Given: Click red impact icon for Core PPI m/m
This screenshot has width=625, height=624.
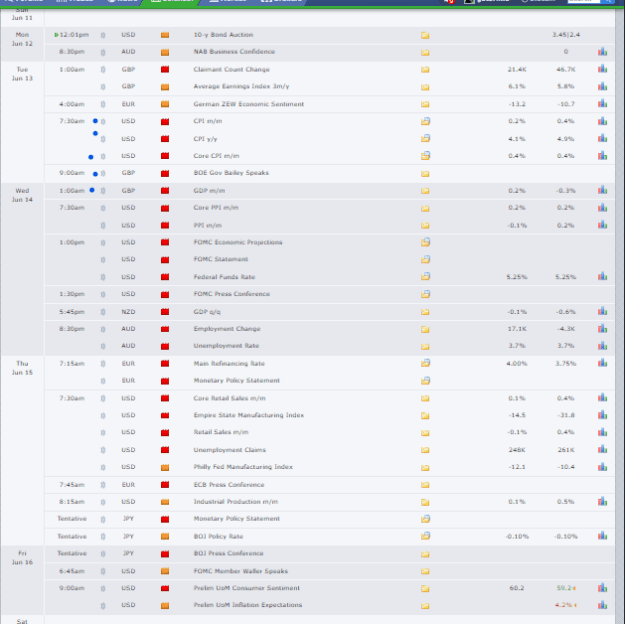Looking at the screenshot, I should point(165,208).
